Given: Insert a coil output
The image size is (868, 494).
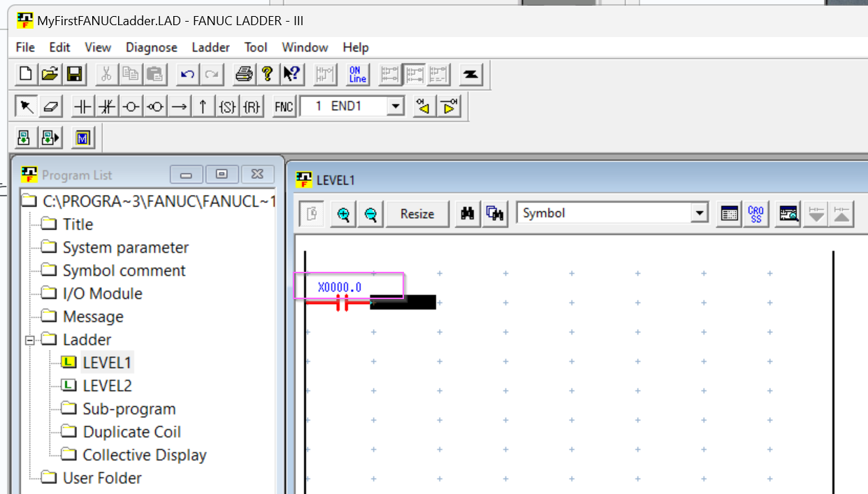Looking at the screenshot, I should [131, 107].
